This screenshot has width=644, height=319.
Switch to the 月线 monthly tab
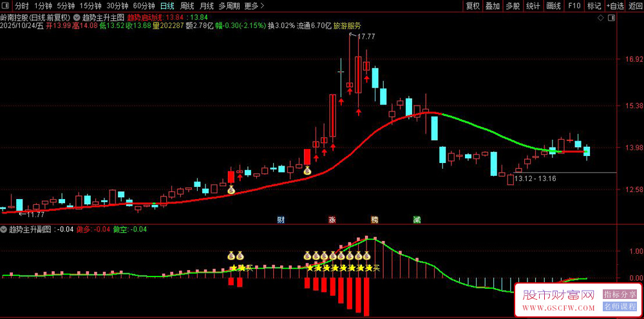coord(207,6)
